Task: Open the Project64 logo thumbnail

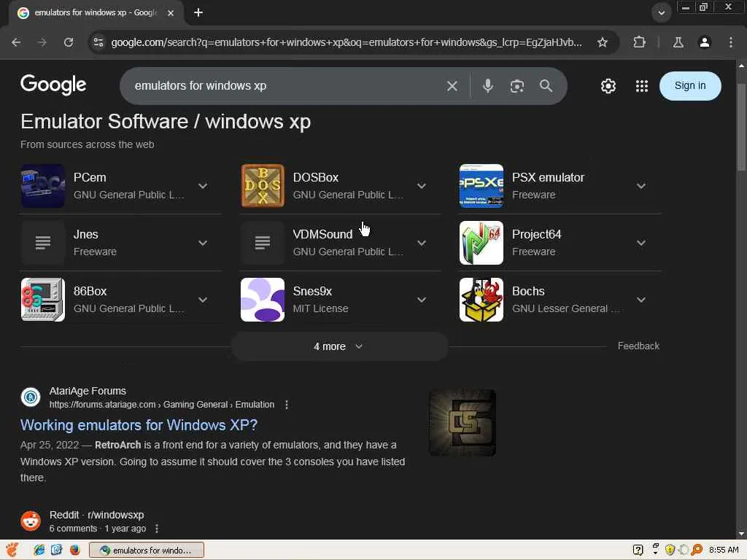Action: pos(481,243)
